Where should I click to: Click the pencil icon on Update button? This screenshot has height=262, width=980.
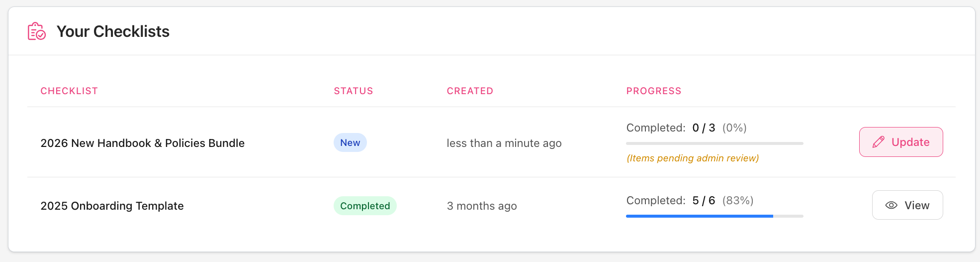click(x=879, y=142)
